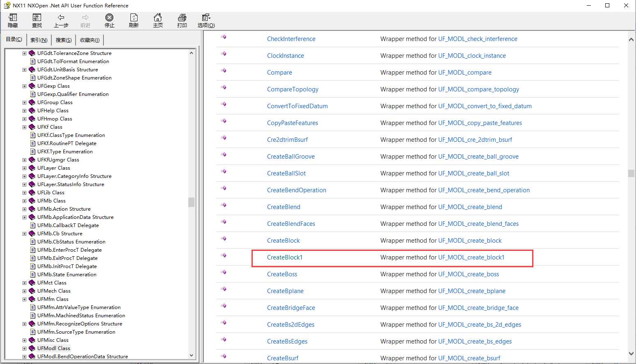636x364 pixels.
Task: Open the Options (选项) toolbar icon
Action: 206,17
